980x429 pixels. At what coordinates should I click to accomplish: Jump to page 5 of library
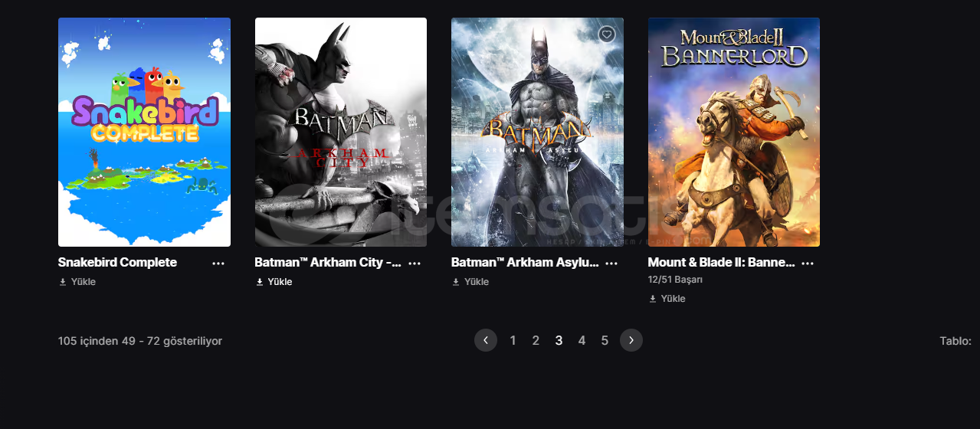[605, 340]
